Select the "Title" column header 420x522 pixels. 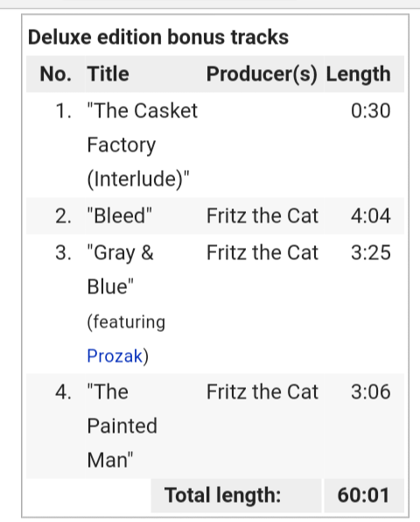coord(108,74)
